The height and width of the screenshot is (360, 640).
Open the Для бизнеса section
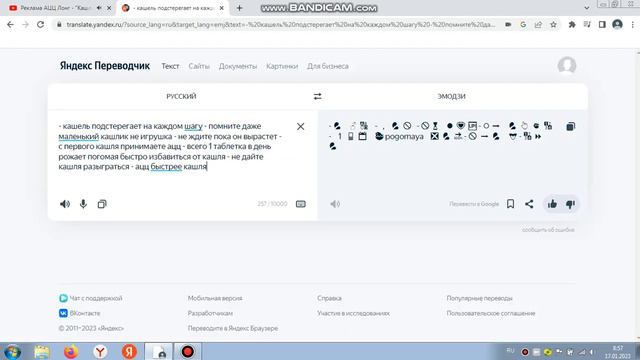click(x=328, y=66)
